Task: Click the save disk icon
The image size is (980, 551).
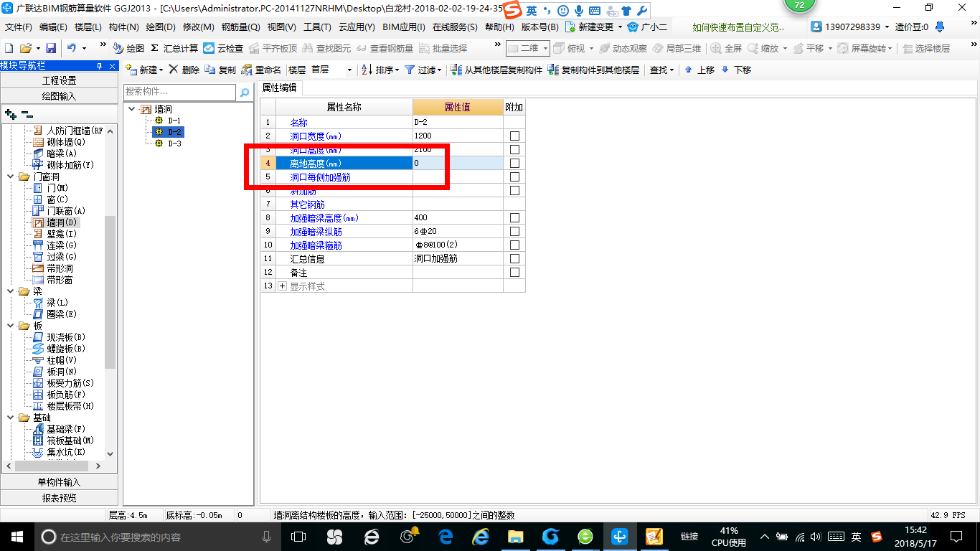Action: click(51, 48)
